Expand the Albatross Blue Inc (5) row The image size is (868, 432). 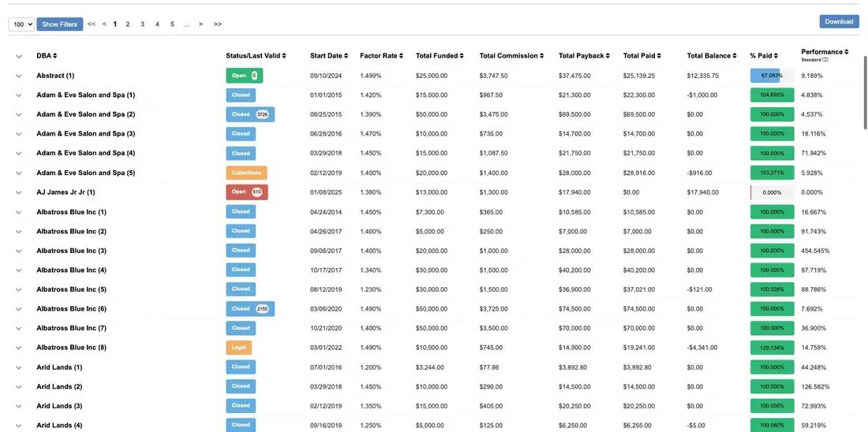(x=19, y=290)
